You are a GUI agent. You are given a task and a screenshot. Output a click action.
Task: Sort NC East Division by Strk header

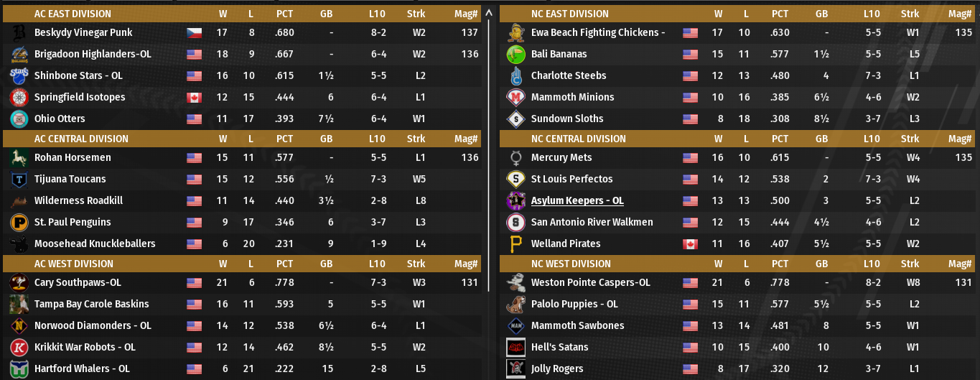tap(910, 14)
